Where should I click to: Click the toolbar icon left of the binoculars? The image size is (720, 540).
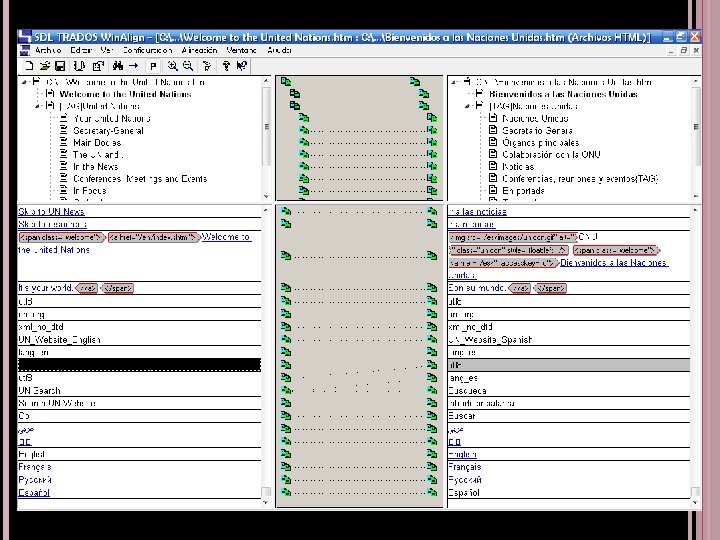(x=98, y=66)
